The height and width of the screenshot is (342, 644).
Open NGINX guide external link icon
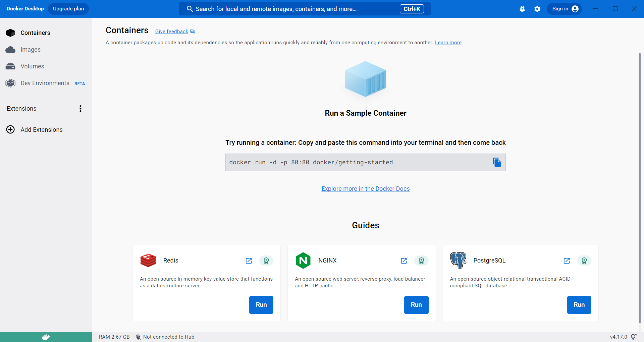tap(404, 261)
